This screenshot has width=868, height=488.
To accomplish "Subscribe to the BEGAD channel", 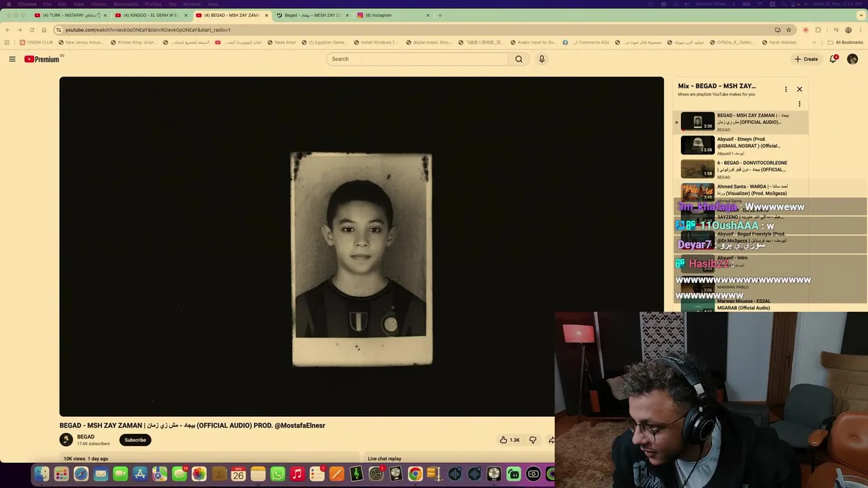I will (x=135, y=440).
